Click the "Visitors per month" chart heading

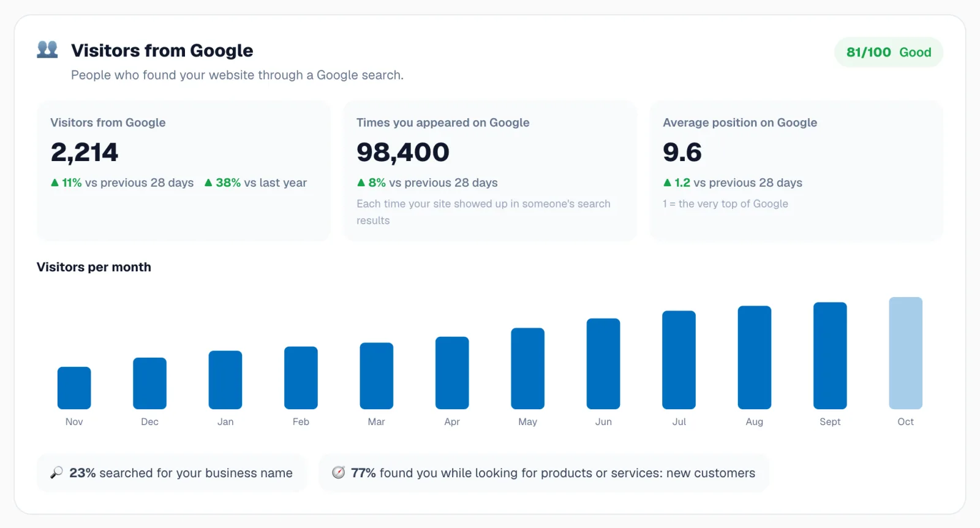coord(94,267)
